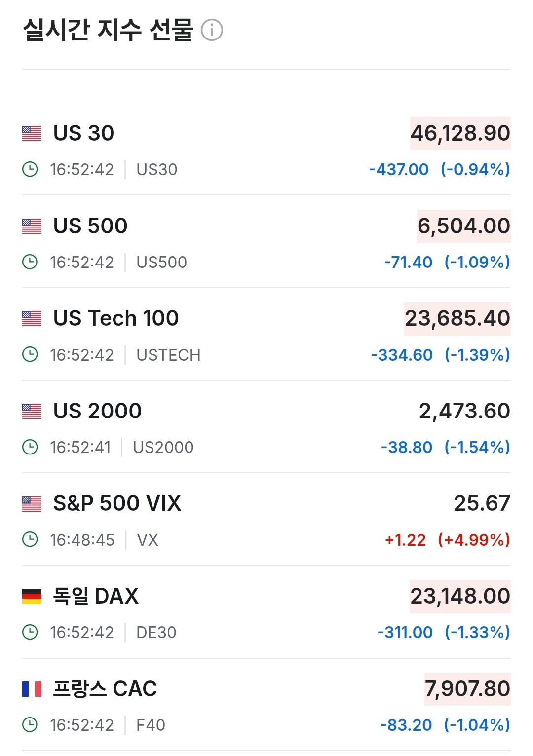Click the 46,128.90 price of US 30

(x=460, y=133)
